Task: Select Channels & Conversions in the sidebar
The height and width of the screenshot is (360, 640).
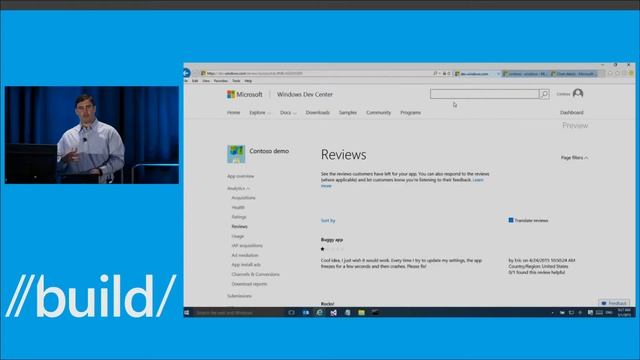Action: click(256, 274)
